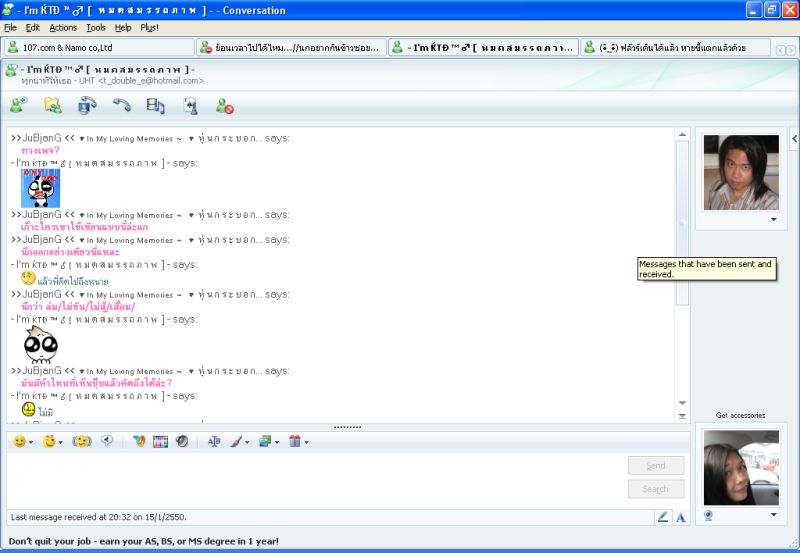Switch to handwriting pen mode
The image size is (800, 553).
(663, 517)
